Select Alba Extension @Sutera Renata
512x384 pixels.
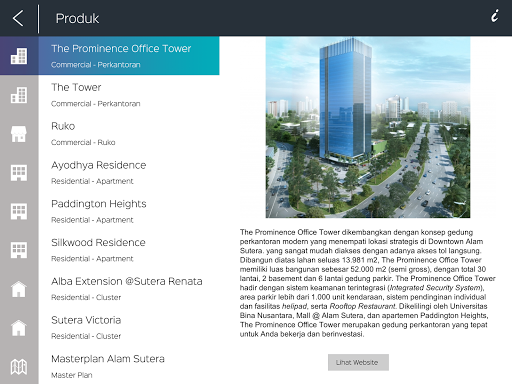click(129, 288)
